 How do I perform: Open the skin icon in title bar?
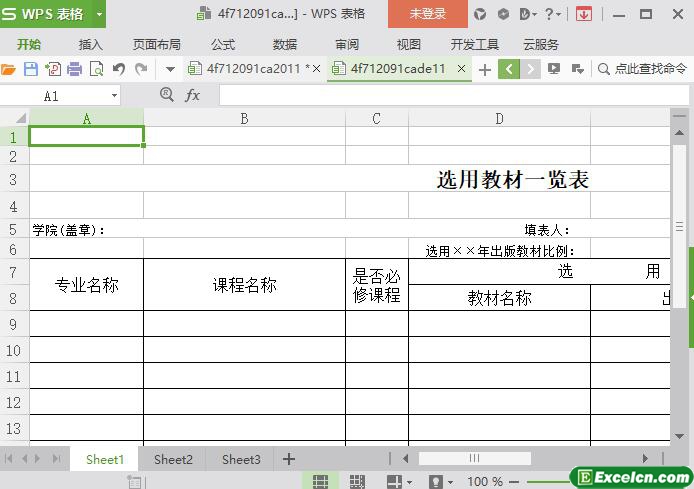tap(480, 14)
